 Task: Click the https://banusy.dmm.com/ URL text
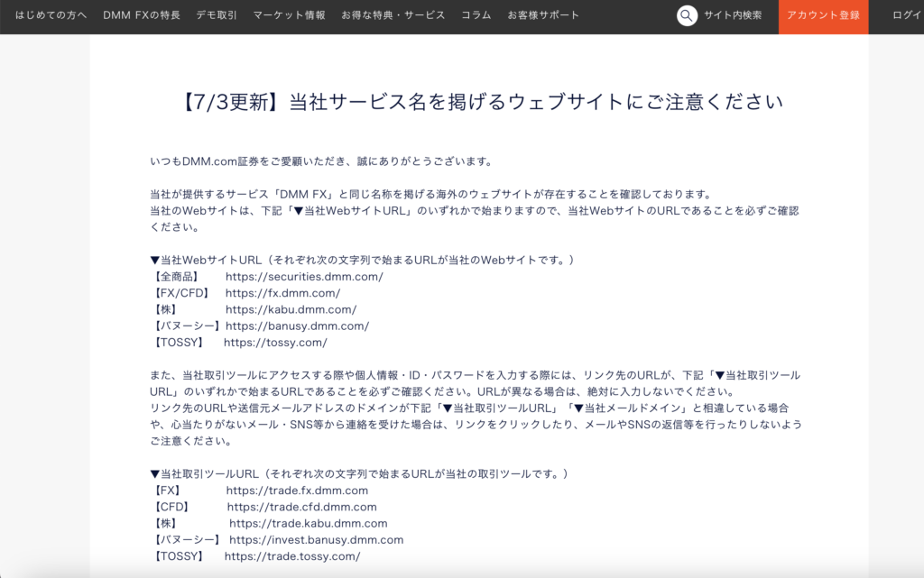point(297,326)
